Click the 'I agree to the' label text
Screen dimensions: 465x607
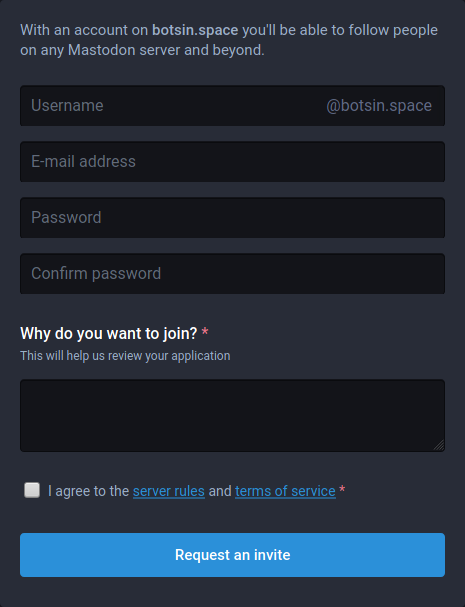point(89,491)
